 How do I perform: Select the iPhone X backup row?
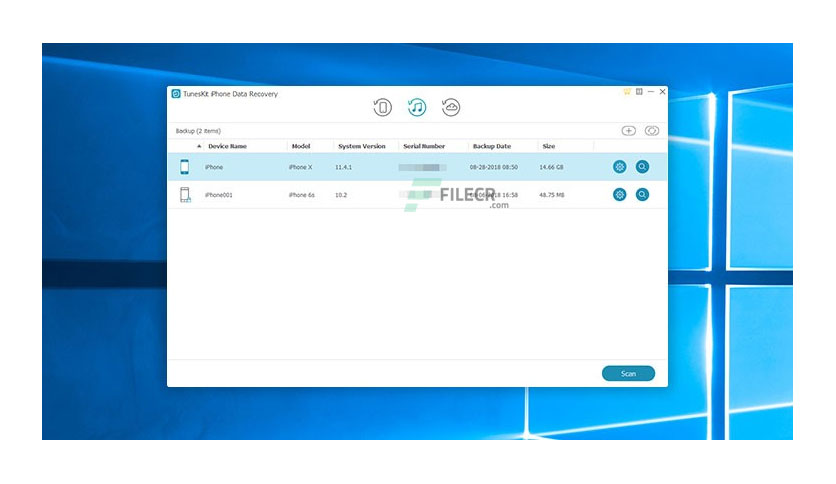click(417, 167)
